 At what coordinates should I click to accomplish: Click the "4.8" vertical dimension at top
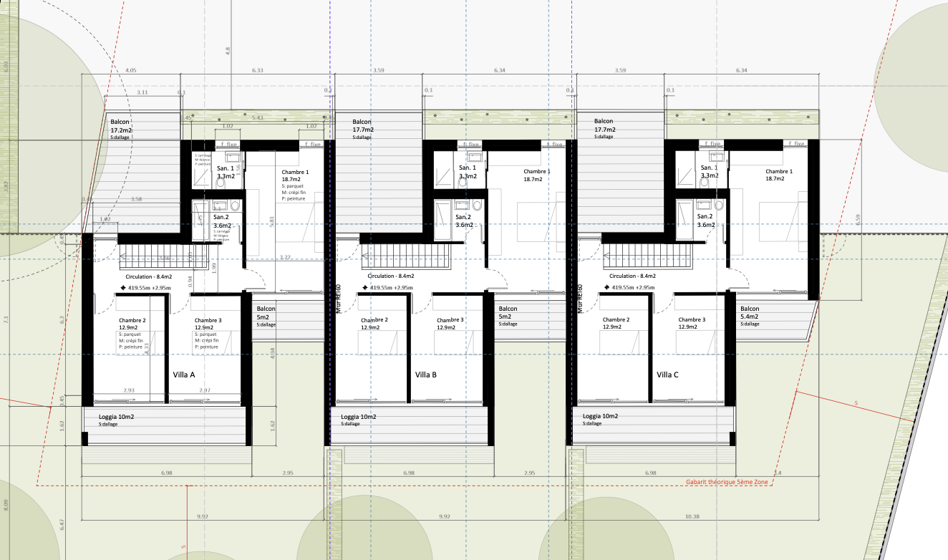coord(228,51)
